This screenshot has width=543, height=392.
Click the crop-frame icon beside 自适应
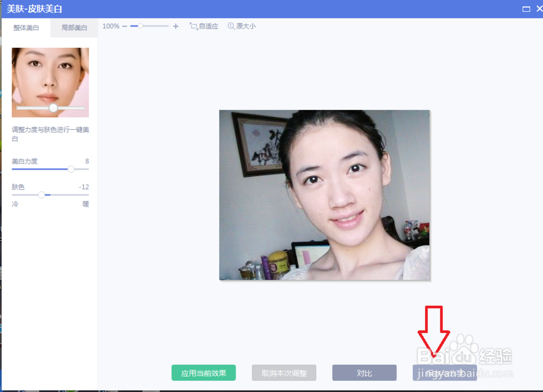[193, 26]
